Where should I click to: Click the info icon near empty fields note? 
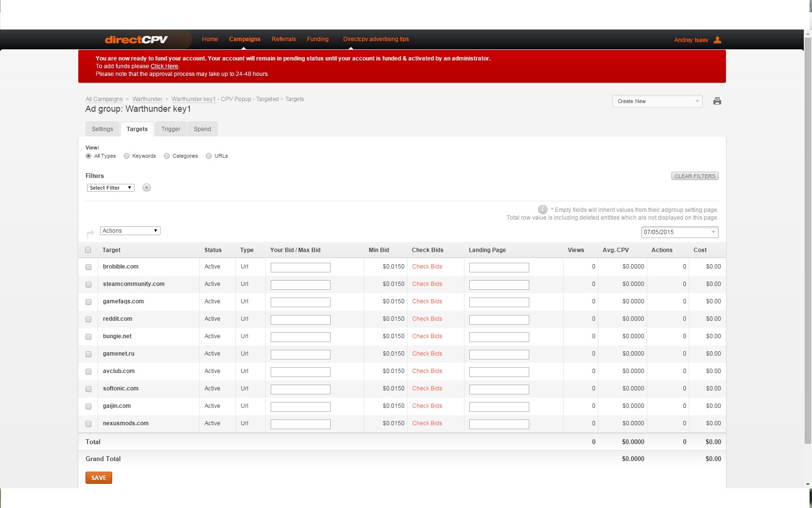click(x=542, y=209)
